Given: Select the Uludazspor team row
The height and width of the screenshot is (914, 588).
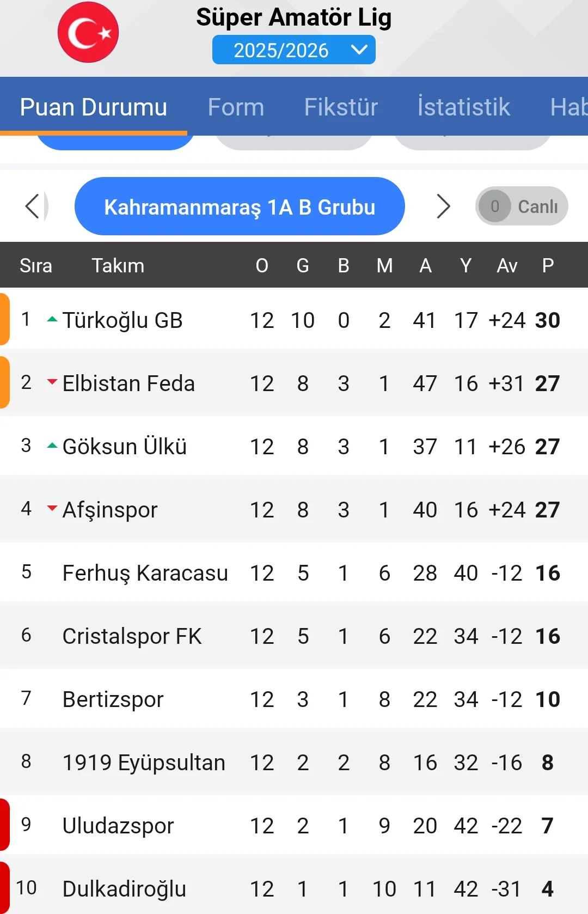Looking at the screenshot, I should 118,826.
